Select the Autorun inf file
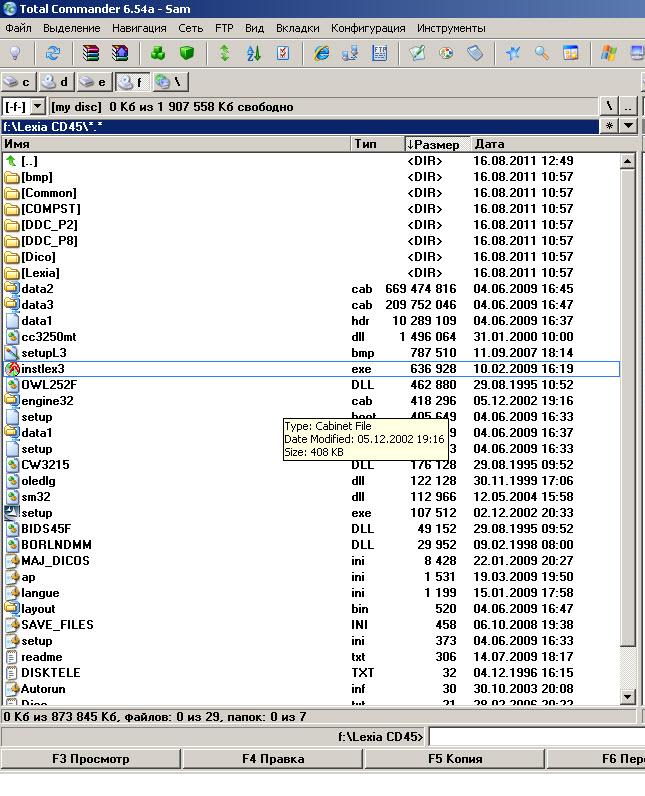This screenshot has width=645, height=796. click(311, 689)
